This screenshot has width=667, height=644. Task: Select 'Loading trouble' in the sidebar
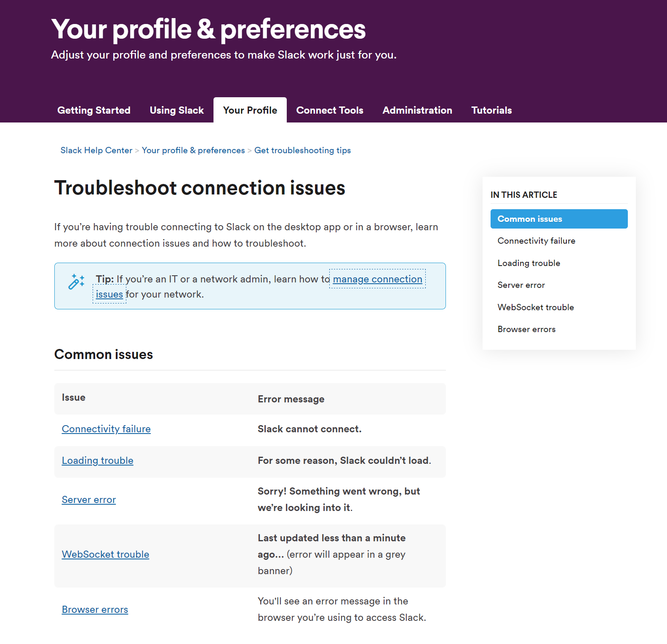[x=529, y=263]
